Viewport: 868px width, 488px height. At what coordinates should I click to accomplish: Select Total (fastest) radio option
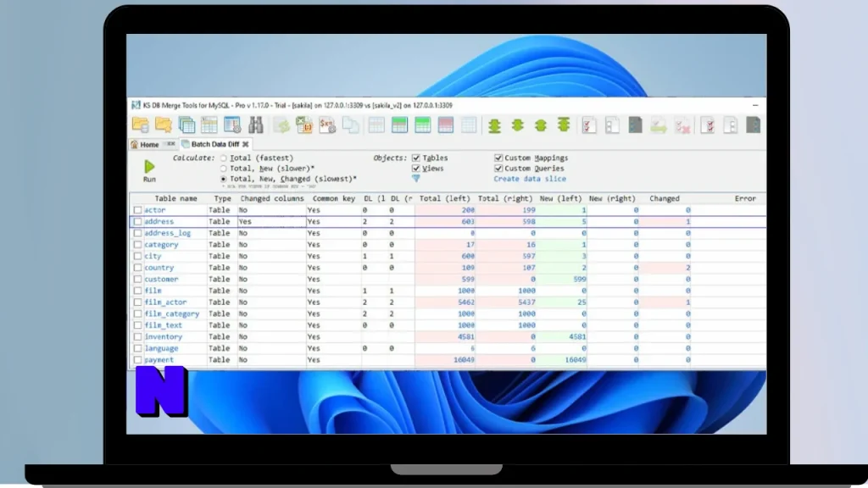click(224, 158)
